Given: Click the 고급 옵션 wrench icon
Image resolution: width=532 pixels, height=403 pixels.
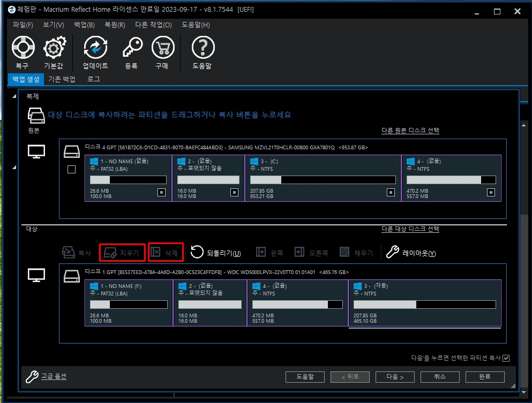Looking at the screenshot, I should pyautogui.click(x=32, y=377).
